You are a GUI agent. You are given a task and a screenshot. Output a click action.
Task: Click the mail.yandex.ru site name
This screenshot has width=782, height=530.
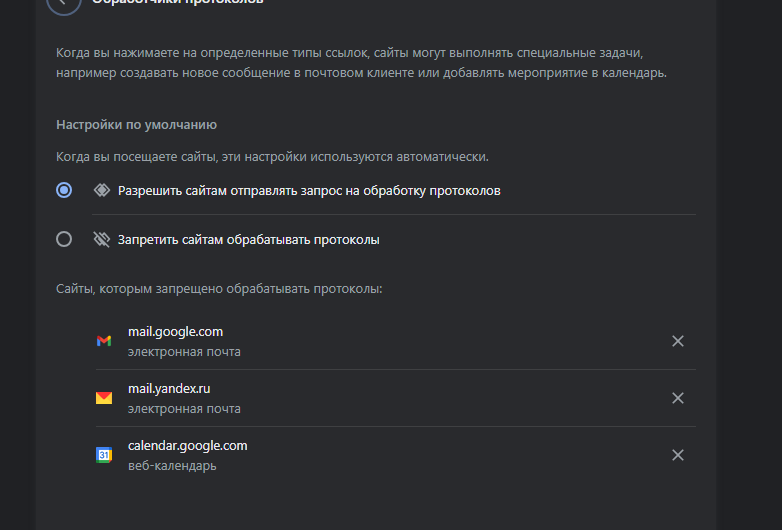point(169,389)
